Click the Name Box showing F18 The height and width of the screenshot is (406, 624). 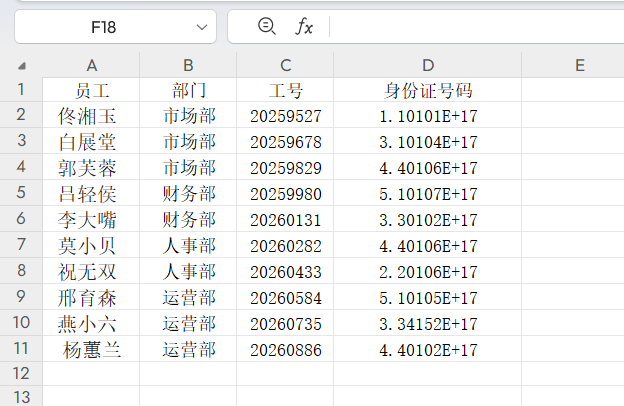(104, 27)
